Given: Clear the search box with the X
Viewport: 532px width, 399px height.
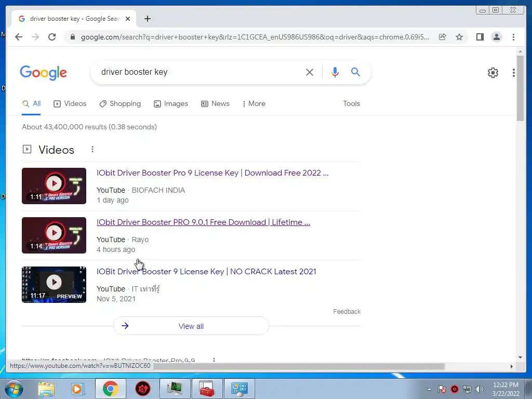Looking at the screenshot, I should (x=310, y=72).
